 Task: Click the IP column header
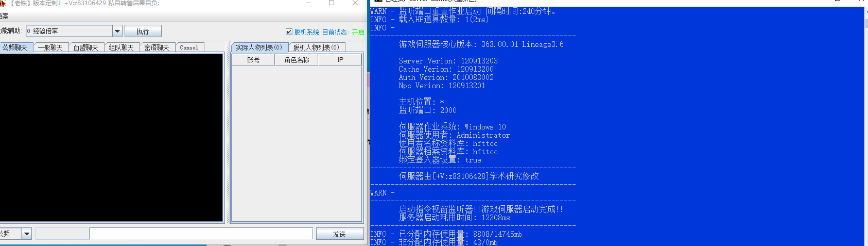(x=340, y=60)
